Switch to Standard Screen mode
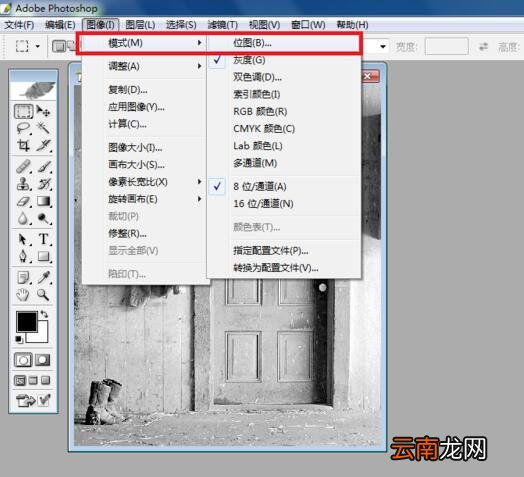The height and width of the screenshot is (477, 524). click(x=20, y=380)
